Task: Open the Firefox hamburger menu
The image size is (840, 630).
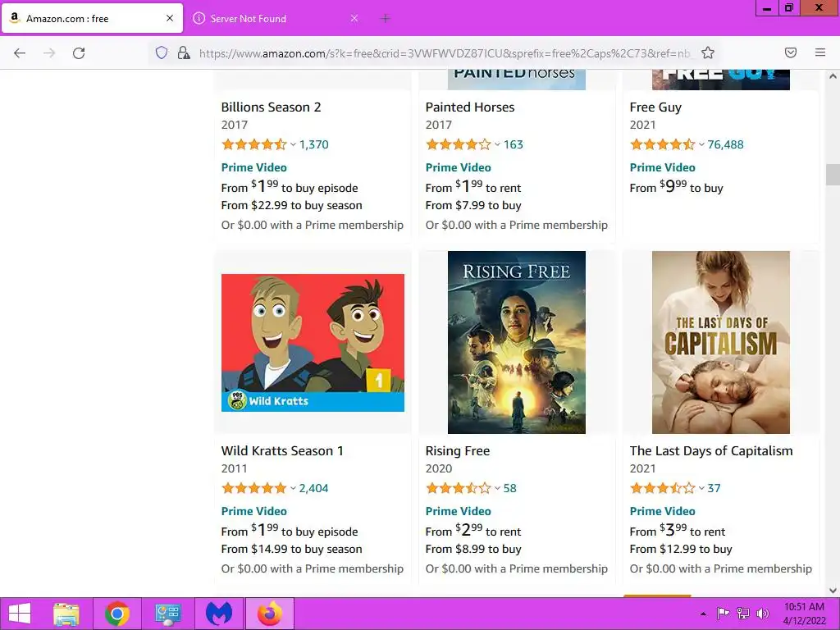Action: coord(820,52)
